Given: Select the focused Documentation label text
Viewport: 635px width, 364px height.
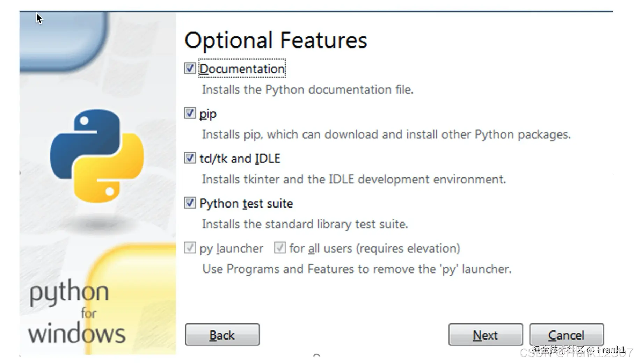Looking at the screenshot, I should [242, 69].
